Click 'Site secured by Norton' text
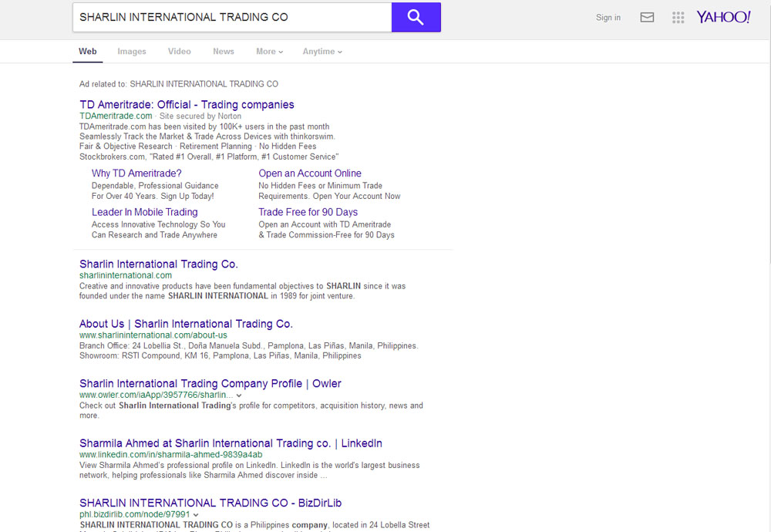771x532 pixels. (200, 116)
